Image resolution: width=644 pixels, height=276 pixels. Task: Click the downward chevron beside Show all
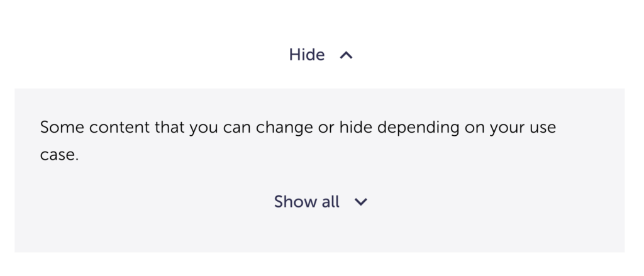point(360,202)
